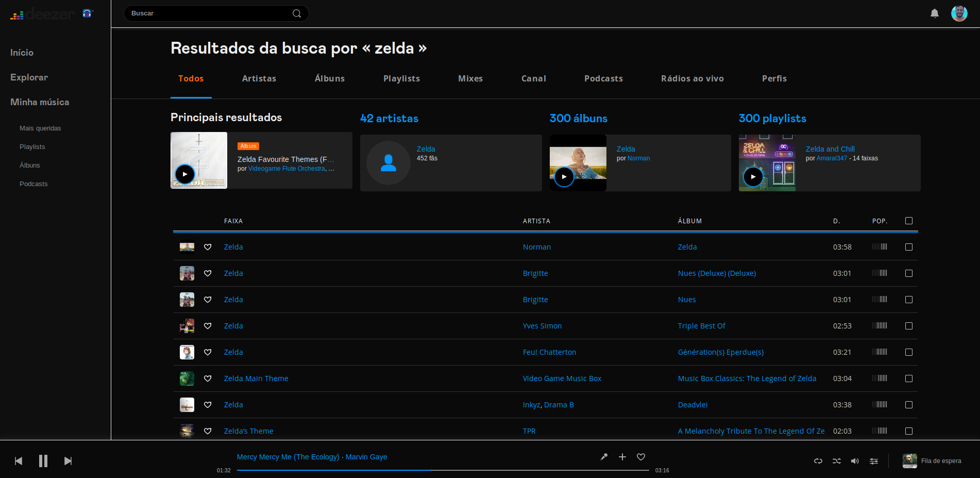This screenshot has height=478, width=980.
Task: Open Minha música in the sidebar
Action: click(40, 102)
